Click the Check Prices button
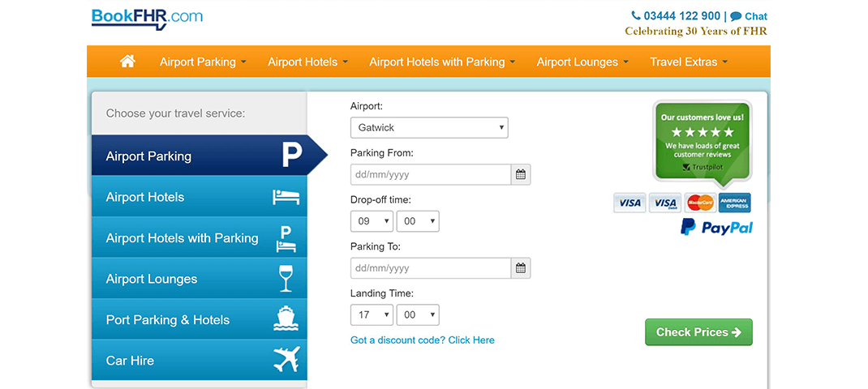 (698, 332)
